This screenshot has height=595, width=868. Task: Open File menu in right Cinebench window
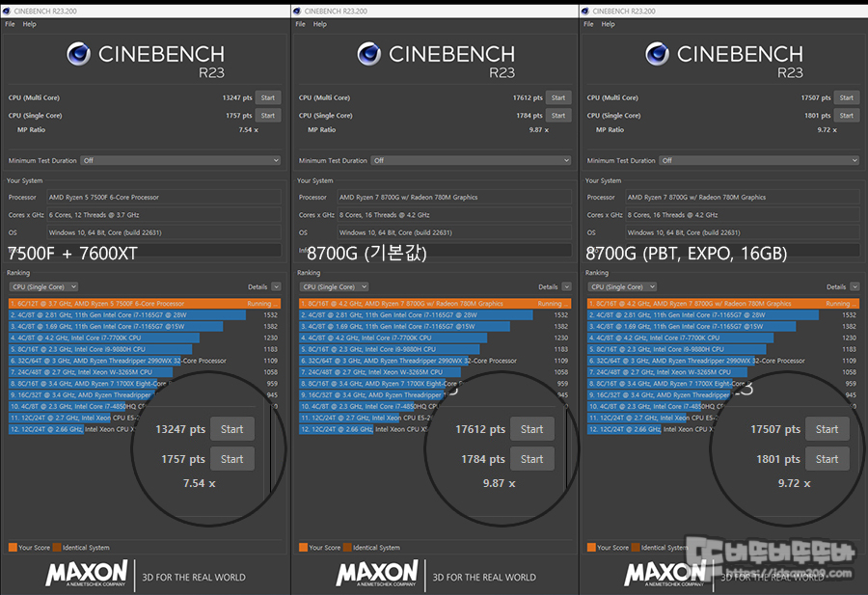tap(588, 24)
